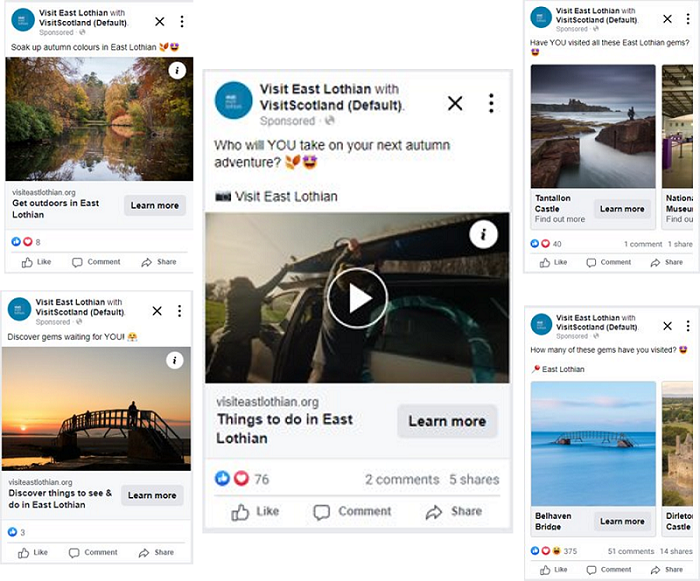Image resolution: width=700 pixels, height=581 pixels.
Task: Open page avatar on the video ad
Action: (233, 100)
